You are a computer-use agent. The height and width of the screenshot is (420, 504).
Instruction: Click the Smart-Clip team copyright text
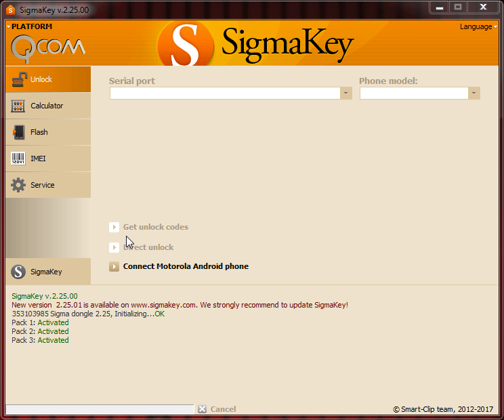pos(443,409)
